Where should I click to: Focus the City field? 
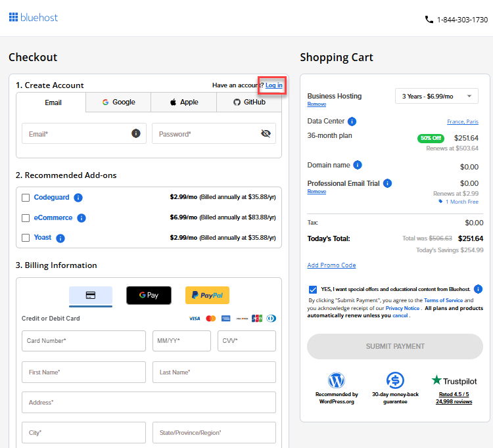(x=83, y=433)
